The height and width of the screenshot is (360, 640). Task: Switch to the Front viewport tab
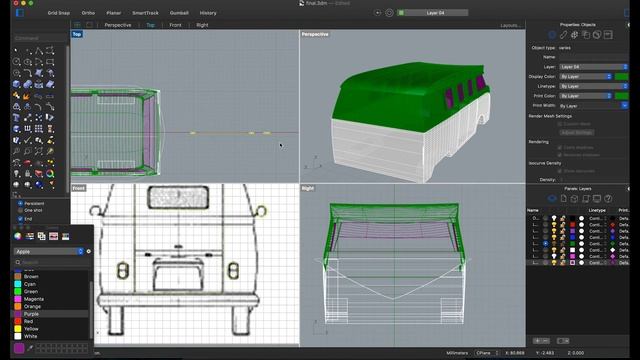pyautogui.click(x=175, y=25)
